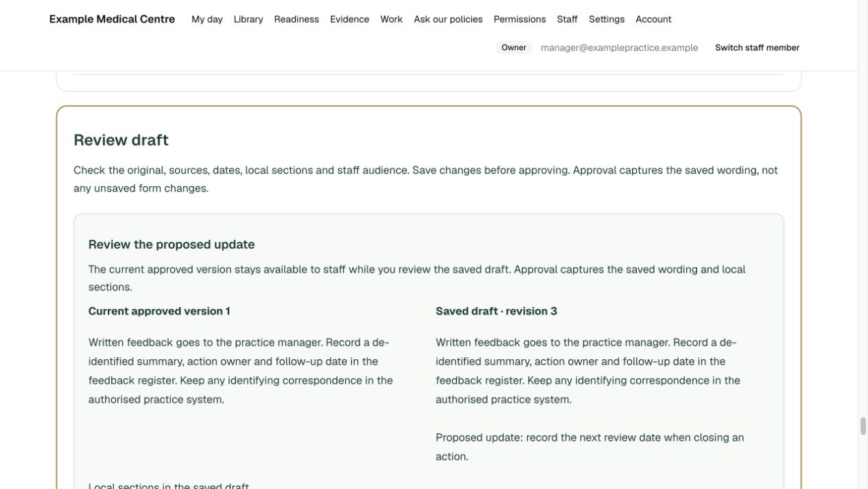Select Evidence in the top navigation

pyautogui.click(x=349, y=19)
